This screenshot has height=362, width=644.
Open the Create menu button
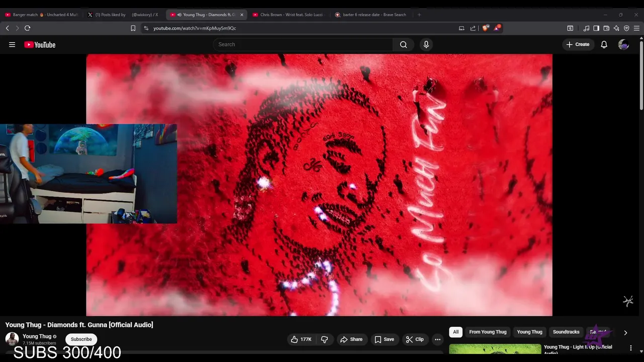click(578, 44)
